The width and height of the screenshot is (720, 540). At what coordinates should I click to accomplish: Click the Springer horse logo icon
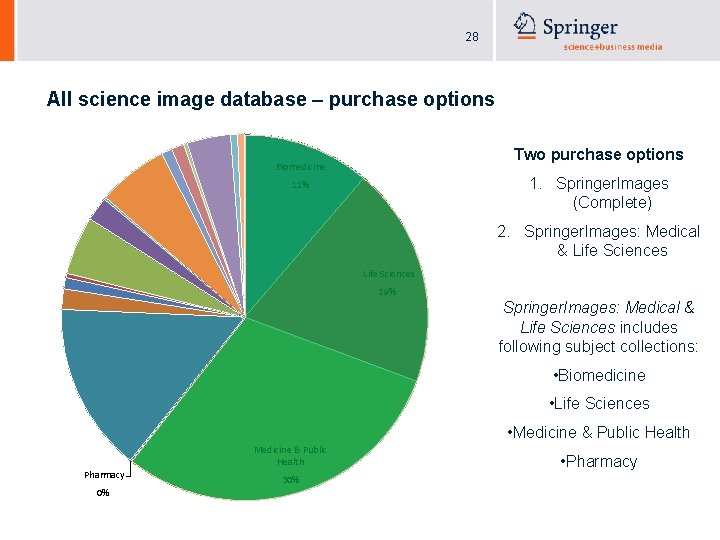point(525,26)
